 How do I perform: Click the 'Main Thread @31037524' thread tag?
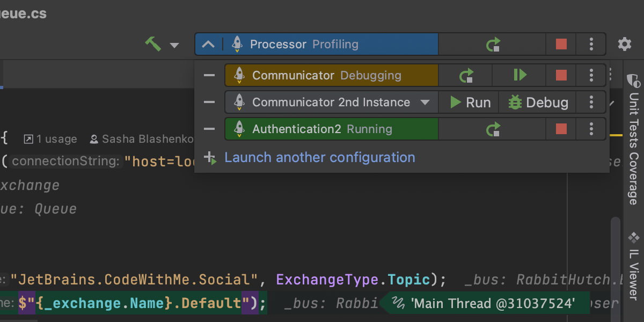click(x=485, y=304)
